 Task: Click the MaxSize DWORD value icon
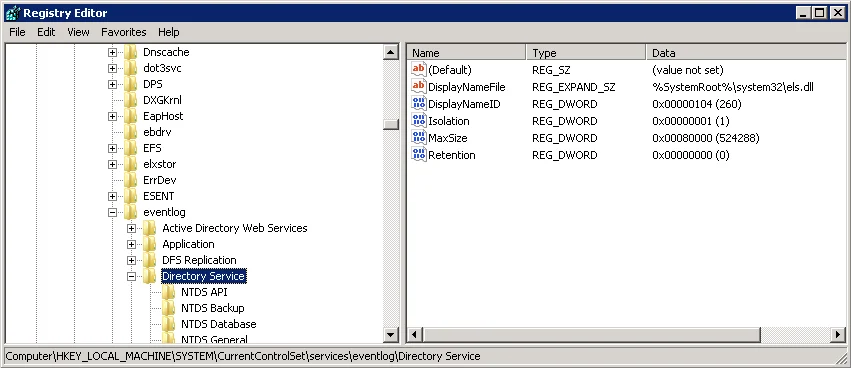coord(418,138)
